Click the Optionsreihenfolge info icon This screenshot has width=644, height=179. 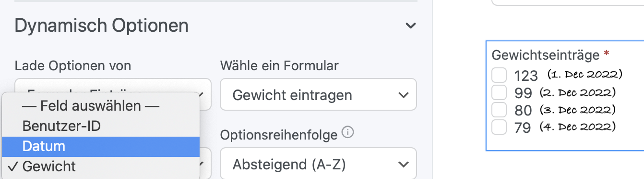point(349,132)
